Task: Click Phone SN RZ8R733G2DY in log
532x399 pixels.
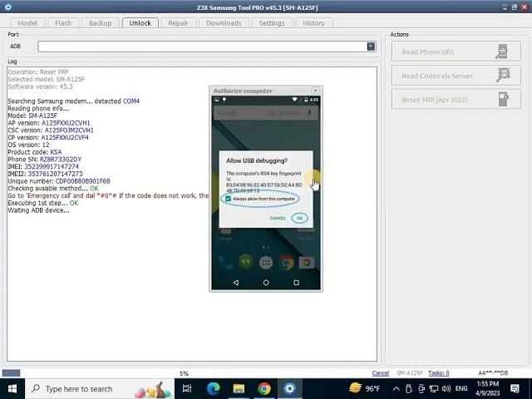Action: point(61,159)
